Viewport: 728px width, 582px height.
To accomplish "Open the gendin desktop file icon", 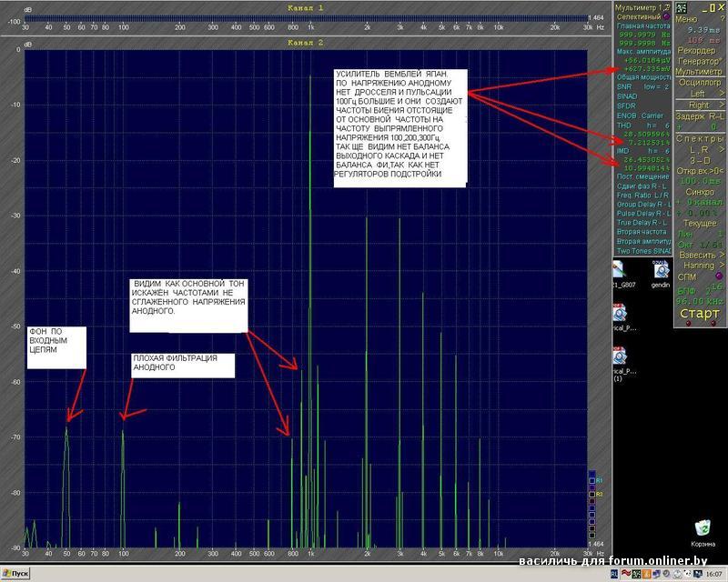I will pos(661,270).
